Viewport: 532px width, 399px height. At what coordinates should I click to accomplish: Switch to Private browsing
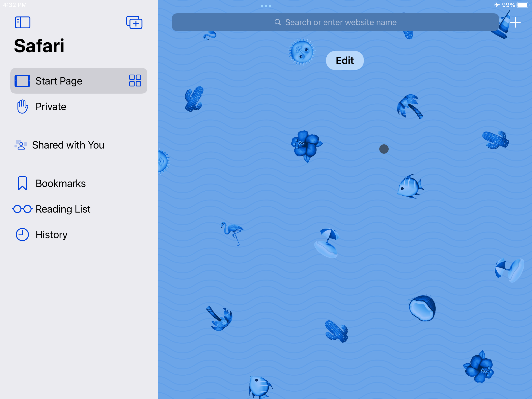click(79, 107)
